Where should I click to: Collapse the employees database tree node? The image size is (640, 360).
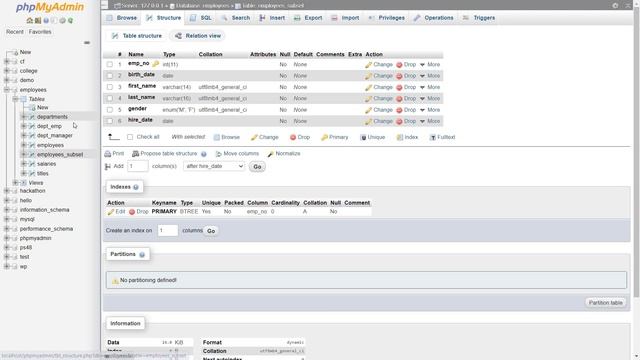click(x=7, y=90)
